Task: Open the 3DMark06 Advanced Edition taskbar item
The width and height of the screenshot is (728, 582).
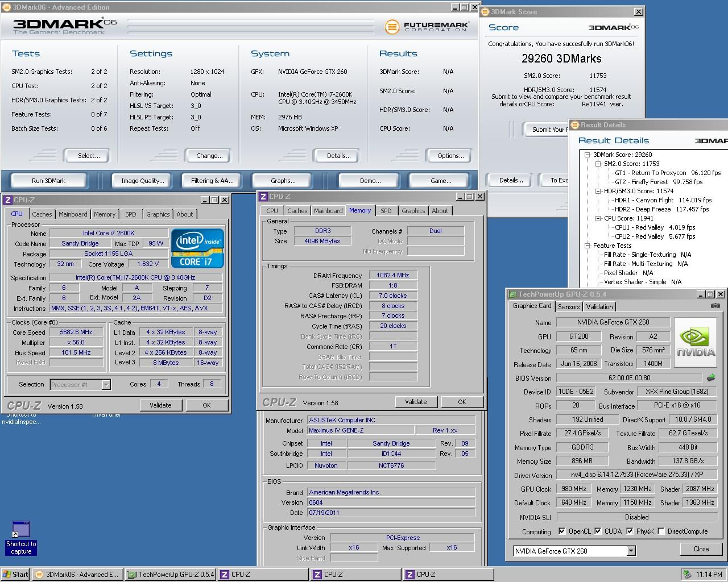Action: (77, 575)
